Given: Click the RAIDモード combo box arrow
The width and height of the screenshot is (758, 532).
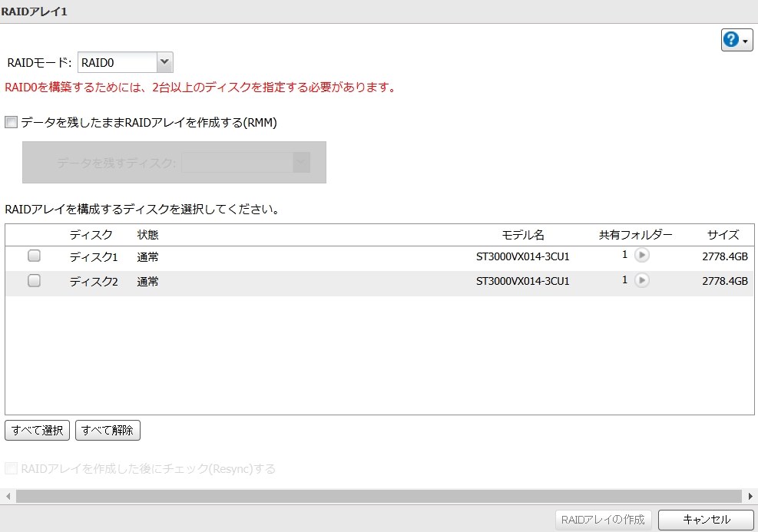Looking at the screenshot, I should (162, 61).
